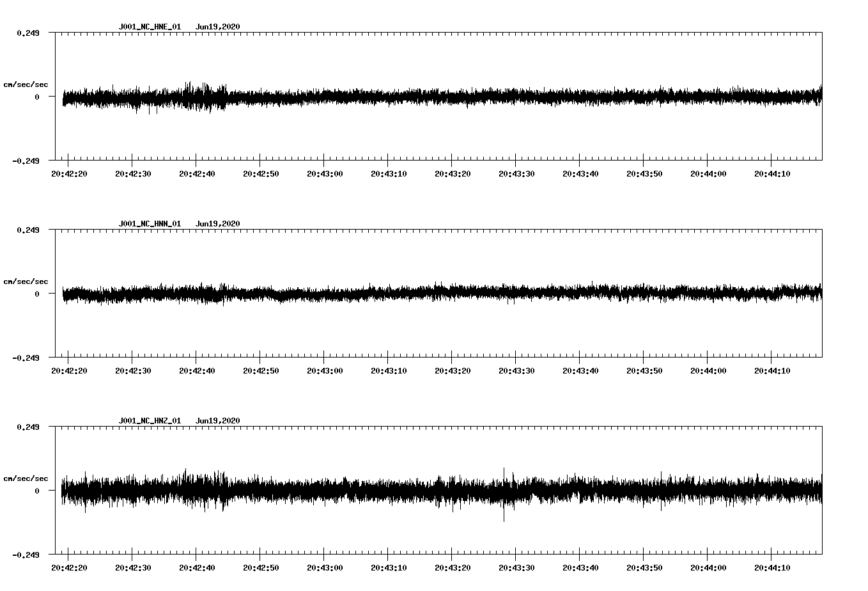Click the 20:43:00 time label under HNN plot

click(325, 371)
